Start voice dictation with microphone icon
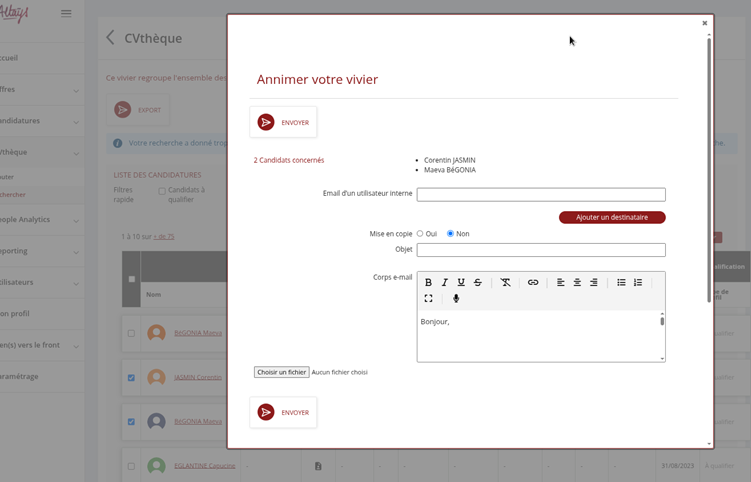This screenshot has width=751, height=482. pos(456,299)
